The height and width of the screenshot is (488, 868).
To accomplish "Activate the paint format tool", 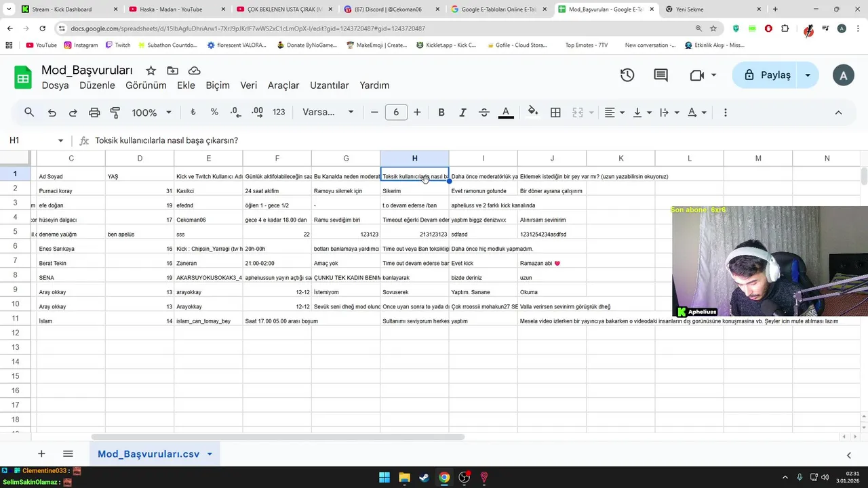I will tap(115, 113).
